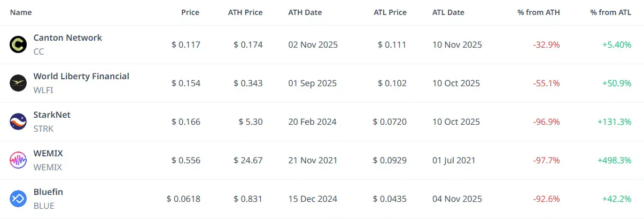The height and width of the screenshot is (219, 644).
Task: Sort by ATL Date column header
Action: (x=448, y=12)
